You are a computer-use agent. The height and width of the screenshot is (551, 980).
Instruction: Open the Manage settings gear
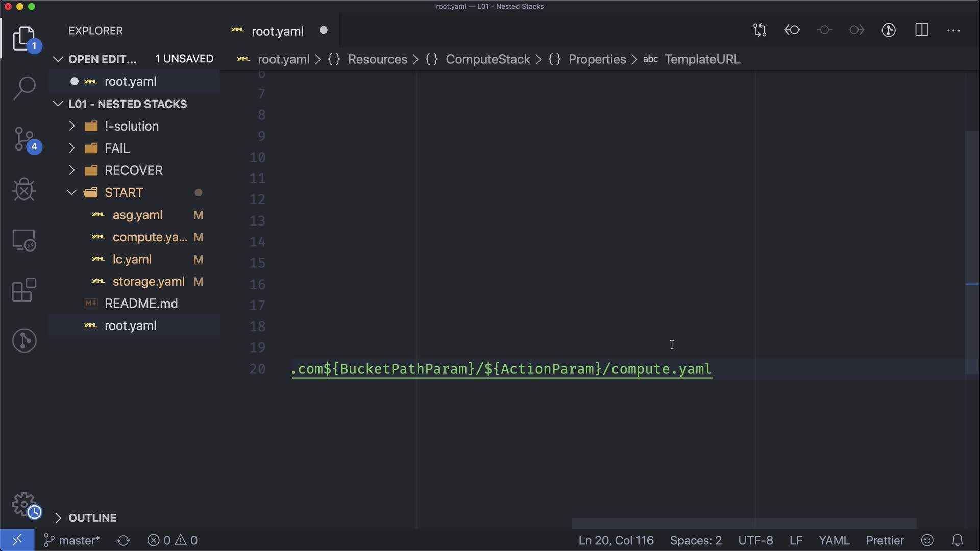(24, 504)
